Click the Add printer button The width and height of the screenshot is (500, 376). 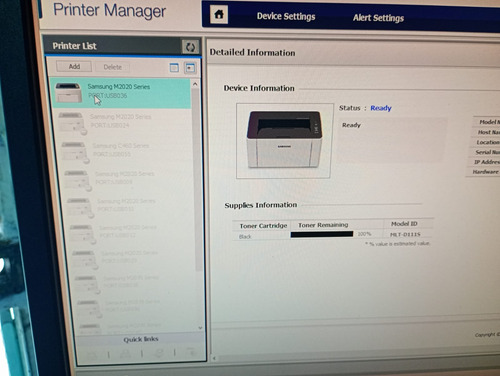click(74, 66)
